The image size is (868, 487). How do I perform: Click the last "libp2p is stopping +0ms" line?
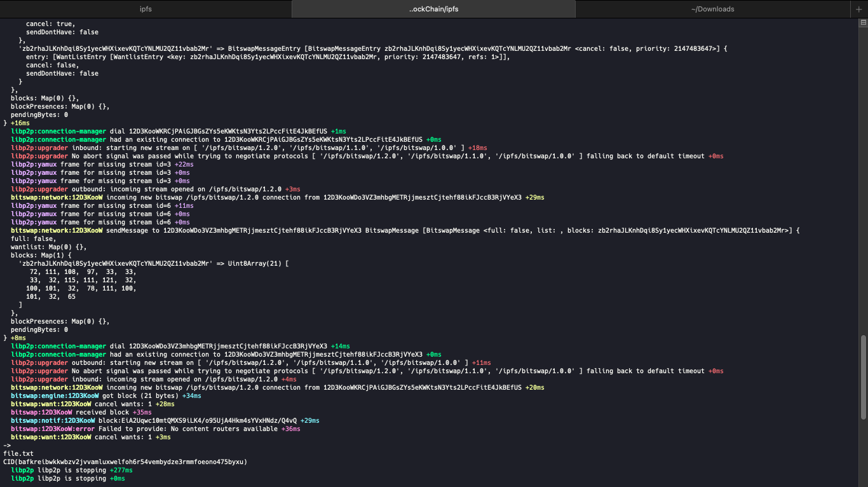click(67, 478)
